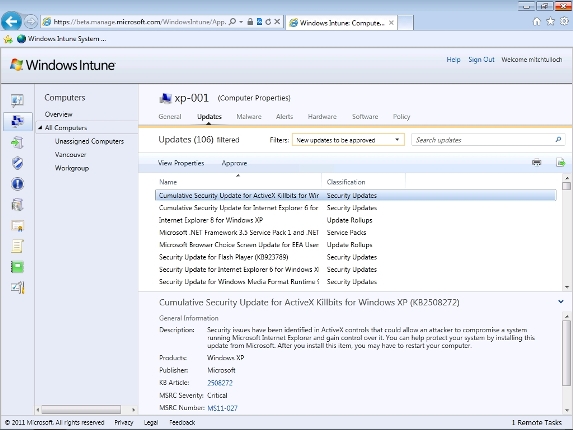573x430 pixels.
Task: Collapse the All Computers tree node
Action: (x=40, y=128)
